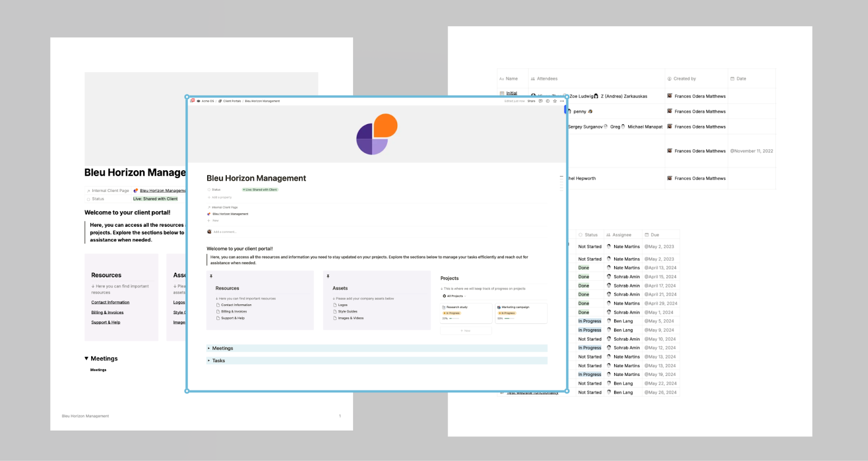Viewport: 868px width, 461px height.
Task: Expand the Meetings toggle in front window
Action: click(x=209, y=348)
